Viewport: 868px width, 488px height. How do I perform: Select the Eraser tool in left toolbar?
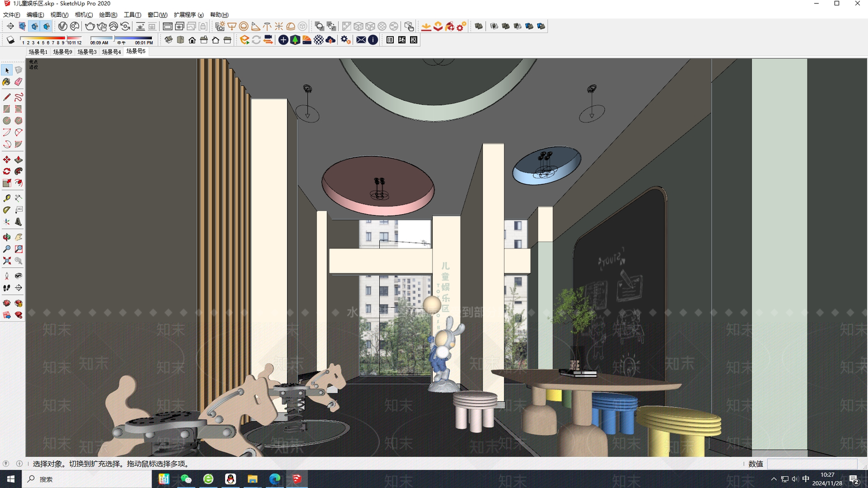coord(18,82)
